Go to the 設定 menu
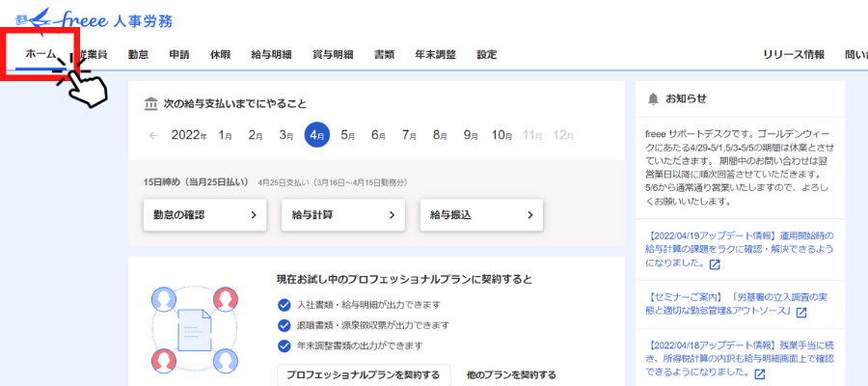Viewport: 868px width, 386px height. [486, 55]
